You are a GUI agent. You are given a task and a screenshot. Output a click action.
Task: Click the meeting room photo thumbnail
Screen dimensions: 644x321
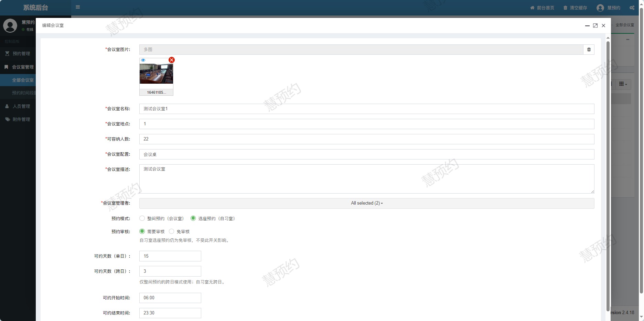tap(156, 74)
